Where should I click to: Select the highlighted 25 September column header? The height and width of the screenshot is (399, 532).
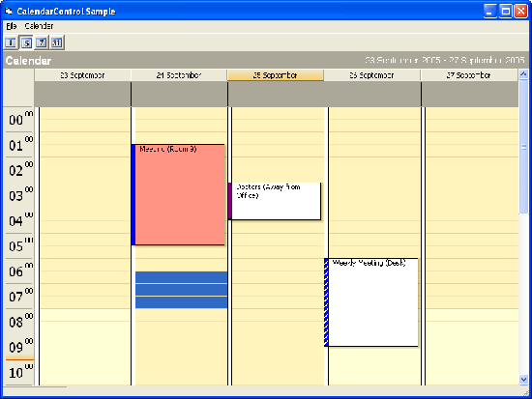coord(276,75)
